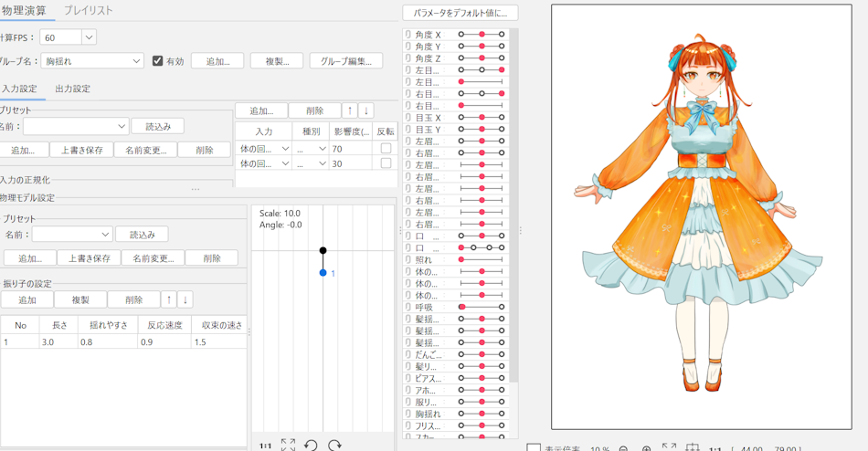Click the 1:1 reset icon under pendulum graph
Screen dimensions: 868x451
click(x=265, y=446)
